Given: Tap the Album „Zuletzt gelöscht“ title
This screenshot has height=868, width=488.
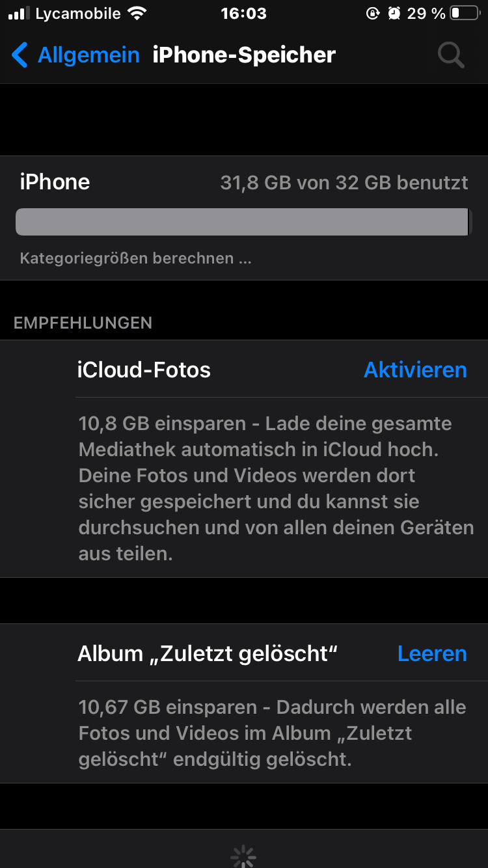Looking at the screenshot, I should (208, 653).
